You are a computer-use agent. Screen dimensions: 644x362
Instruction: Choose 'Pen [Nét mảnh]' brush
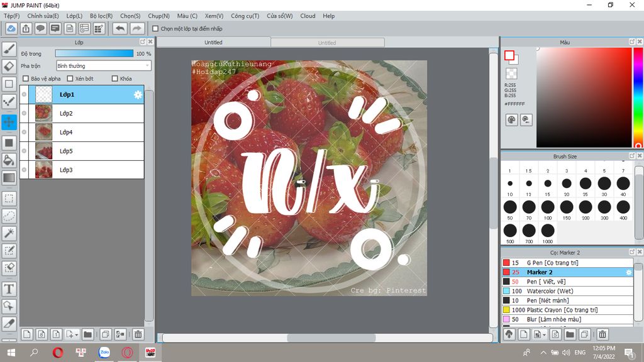click(x=567, y=300)
